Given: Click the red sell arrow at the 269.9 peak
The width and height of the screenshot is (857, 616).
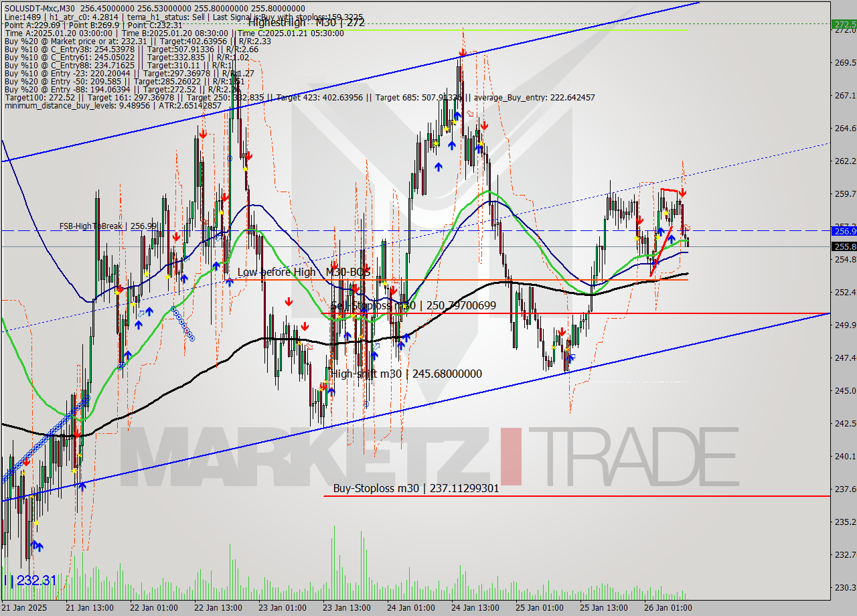Looking at the screenshot, I should point(462,52).
